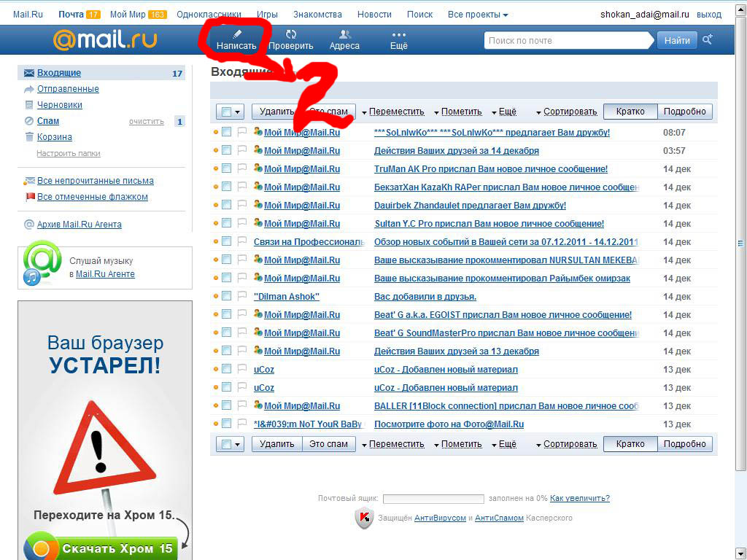747x560 pixels.
Task: Click the unread letters envelope icon
Action: pos(29,181)
